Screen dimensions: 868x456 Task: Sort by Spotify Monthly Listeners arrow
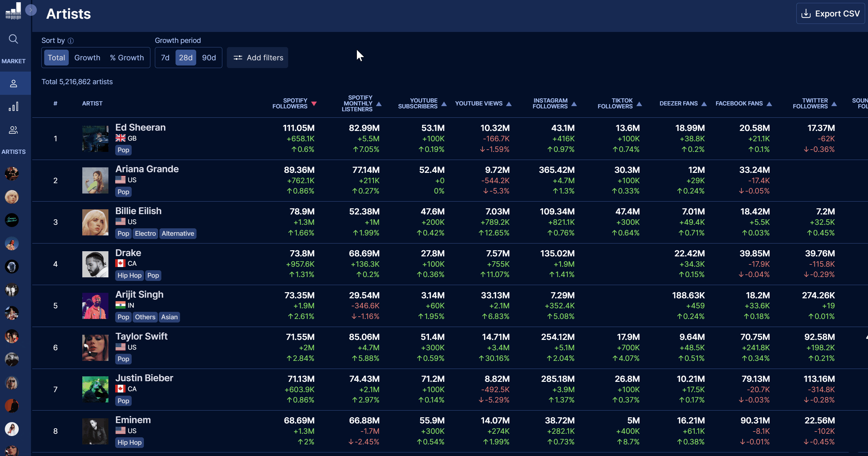click(379, 104)
